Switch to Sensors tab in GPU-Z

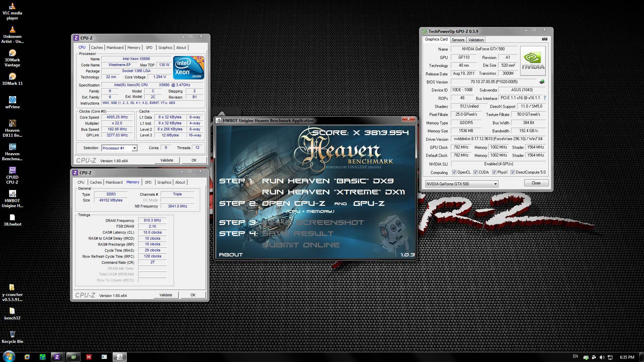(x=458, y=40)
